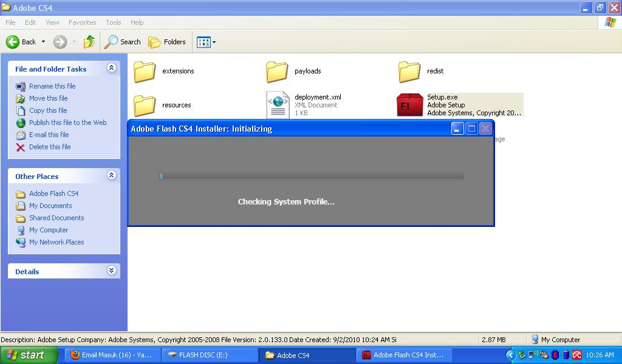
Task: Switch to FLASH DISC (E:) taskbar button
Action: point(210,355)
